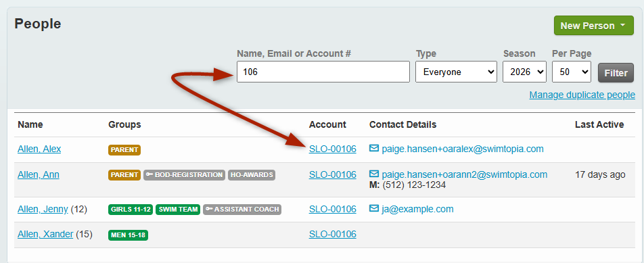Click the Name column header
The height and width of the screenshot is (263, 644).
point(30,124)
